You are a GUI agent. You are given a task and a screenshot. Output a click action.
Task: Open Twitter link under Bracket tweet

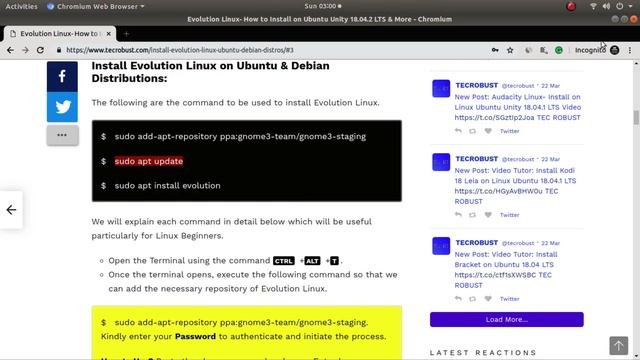pyautogui.click(x=509, y=299)
